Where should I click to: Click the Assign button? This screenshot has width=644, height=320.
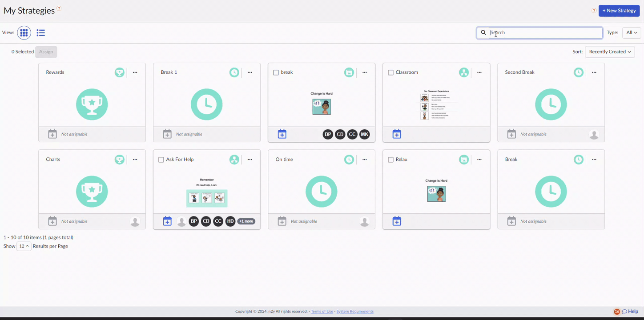point(46,52)
